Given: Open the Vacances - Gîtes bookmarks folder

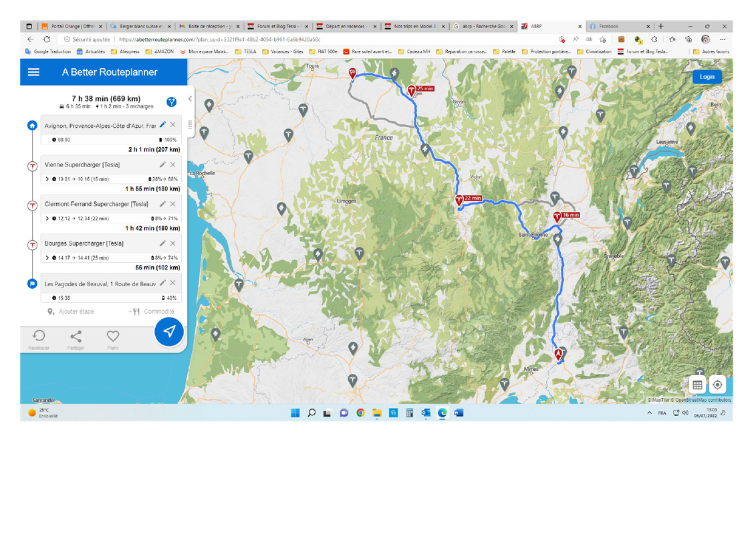Looking at the screenshot, I should pos(283,51).
